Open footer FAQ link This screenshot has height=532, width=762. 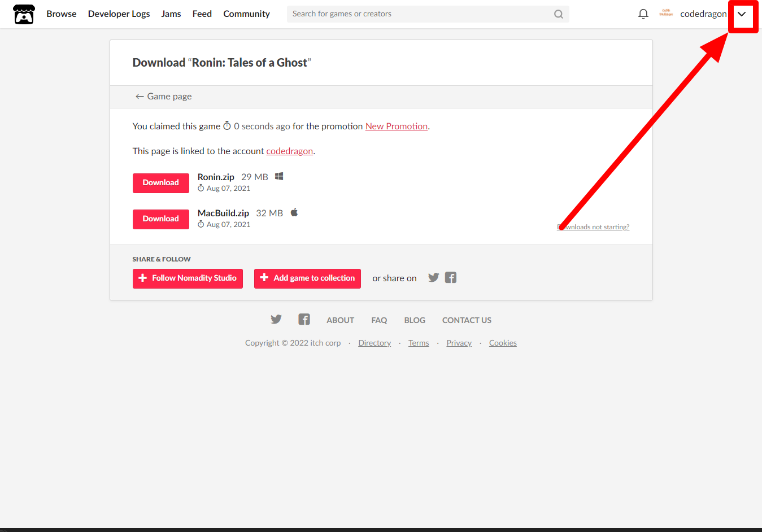(379, 320)
